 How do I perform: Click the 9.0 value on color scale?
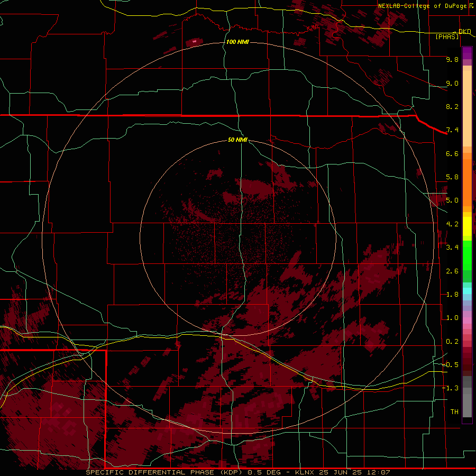452,83
